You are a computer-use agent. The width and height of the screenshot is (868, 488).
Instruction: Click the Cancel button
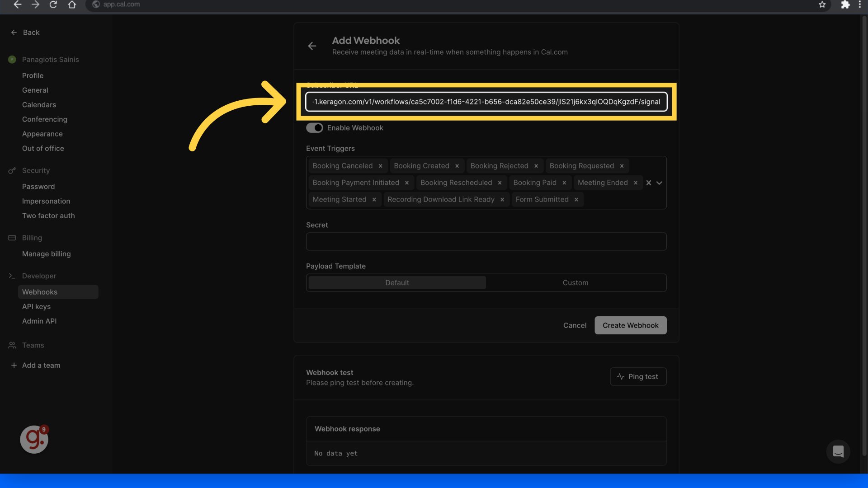pos(575,325)
